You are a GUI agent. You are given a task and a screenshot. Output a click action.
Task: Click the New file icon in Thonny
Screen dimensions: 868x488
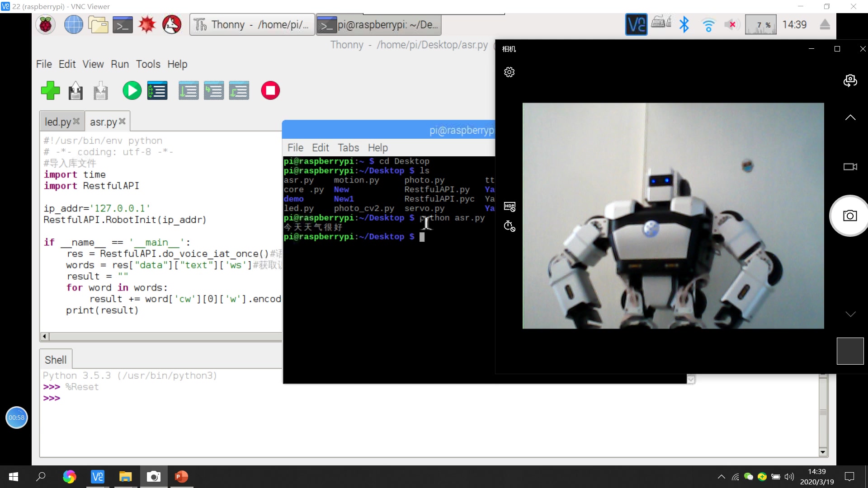51,90
